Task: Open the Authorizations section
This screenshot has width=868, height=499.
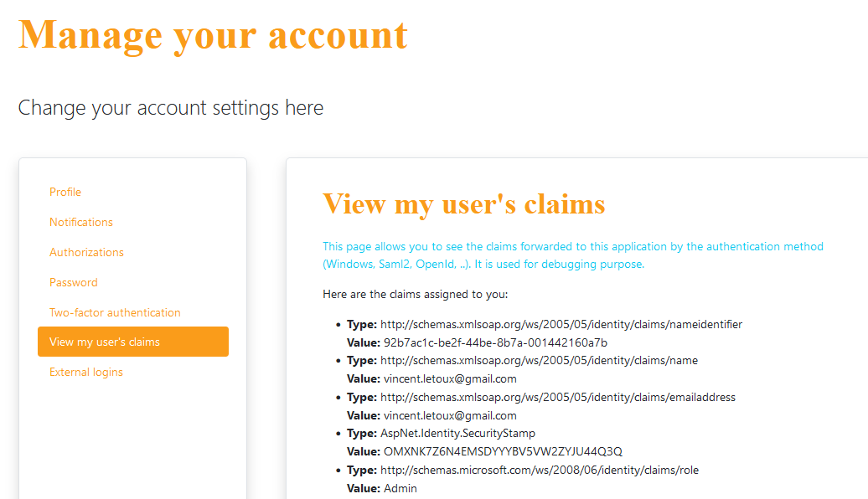Action: (86, 252)
